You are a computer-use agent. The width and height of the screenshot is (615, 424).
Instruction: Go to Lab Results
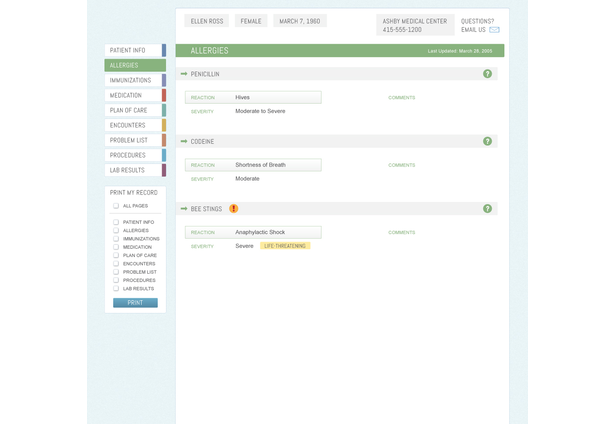pos(135,170)
